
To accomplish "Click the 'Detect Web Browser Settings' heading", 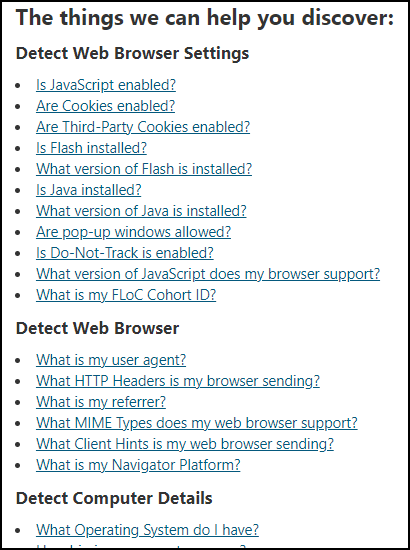I will (x=132, y=54).
